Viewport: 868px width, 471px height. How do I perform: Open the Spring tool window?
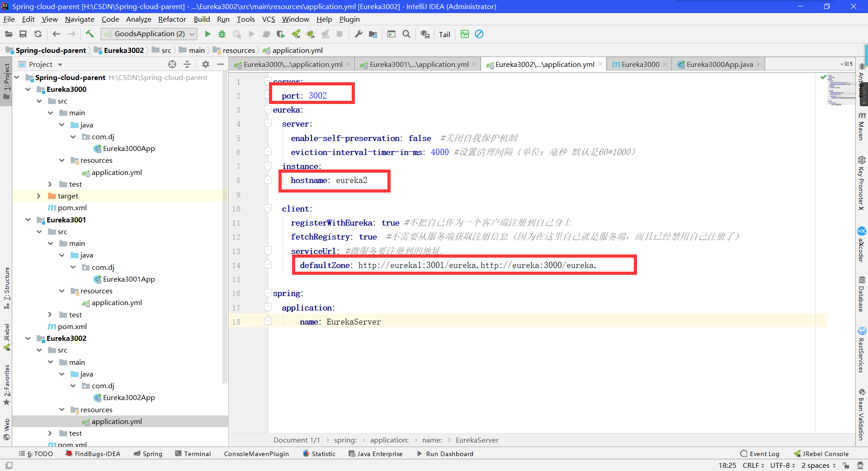[148, 454]
